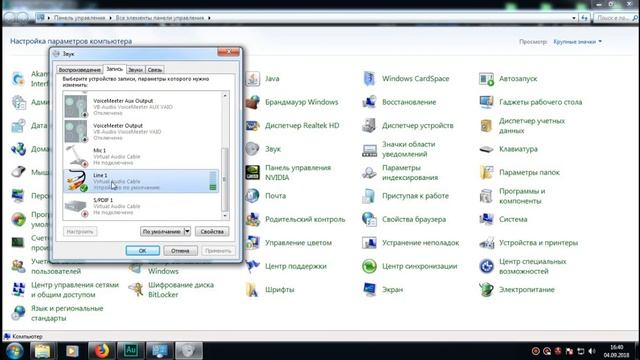The width and height of the screenshot is (640, 360).
Task: Click Все элементы панели управления breadcrumb
Action: [x=160, y=18]
